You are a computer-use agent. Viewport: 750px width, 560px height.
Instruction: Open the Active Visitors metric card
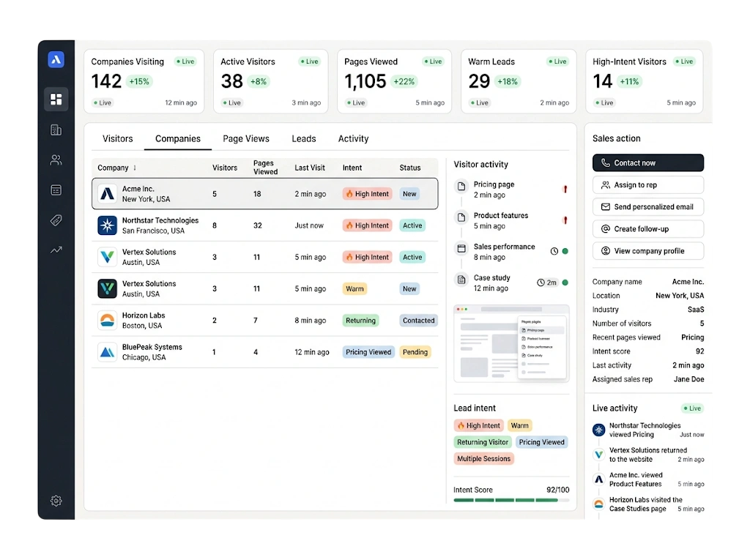coord(271,81)
